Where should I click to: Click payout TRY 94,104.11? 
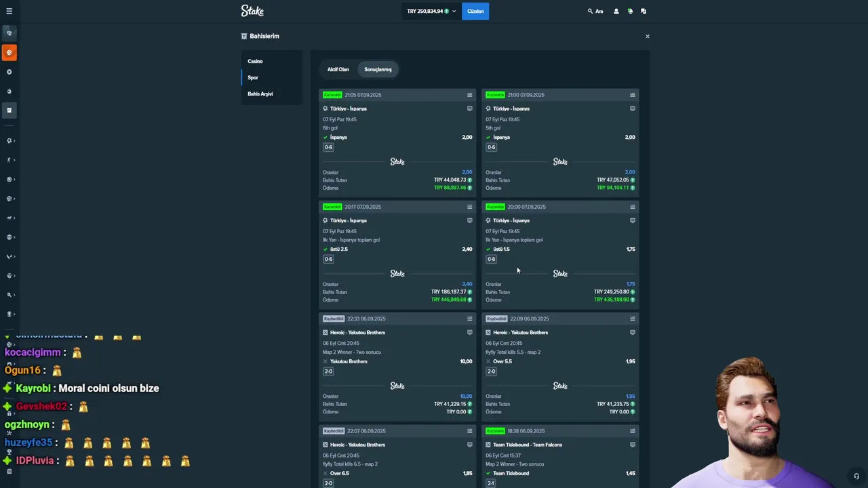click(613, 188)
